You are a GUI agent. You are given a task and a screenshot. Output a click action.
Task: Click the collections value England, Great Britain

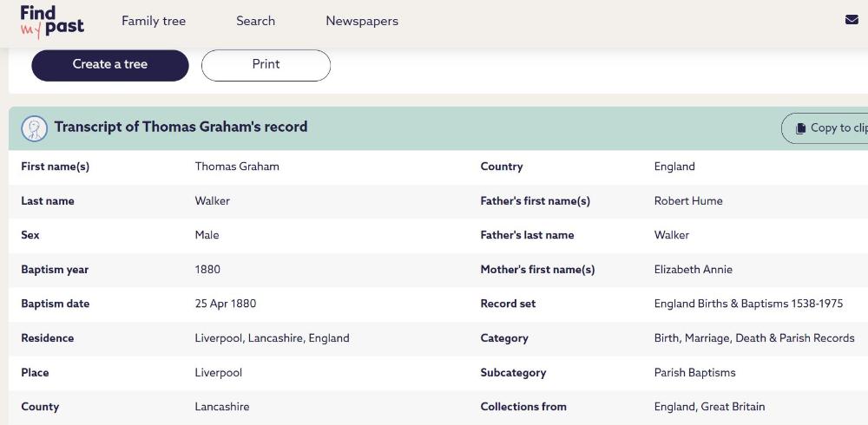709,407
